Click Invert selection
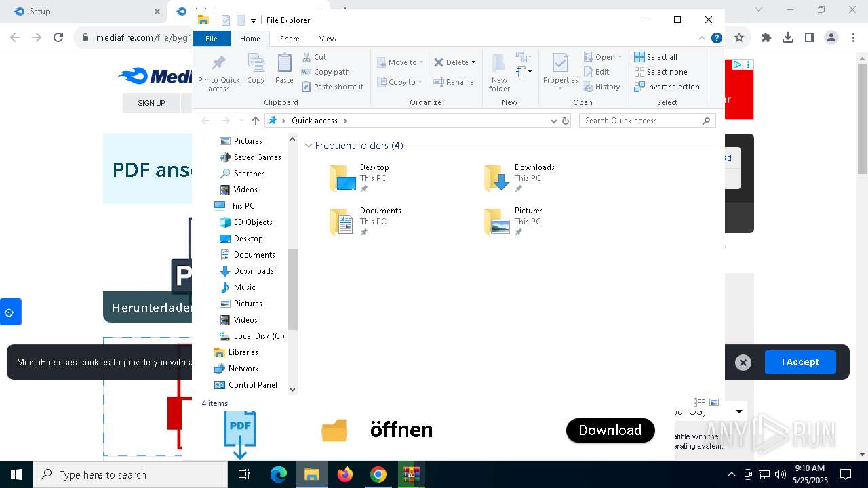 [667, 87]
